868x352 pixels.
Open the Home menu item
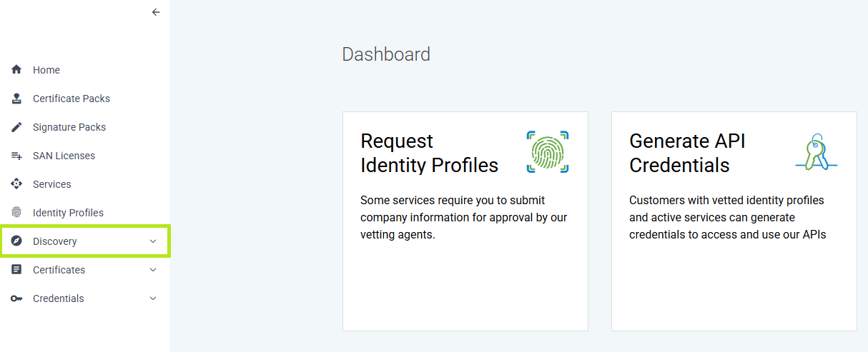[x=85, y=70]
